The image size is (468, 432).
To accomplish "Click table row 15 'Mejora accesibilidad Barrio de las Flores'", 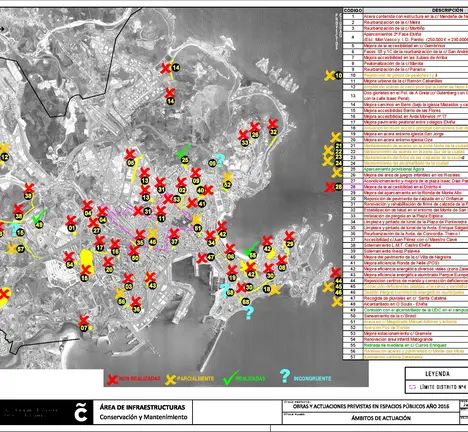I will (x=406, y=110).
